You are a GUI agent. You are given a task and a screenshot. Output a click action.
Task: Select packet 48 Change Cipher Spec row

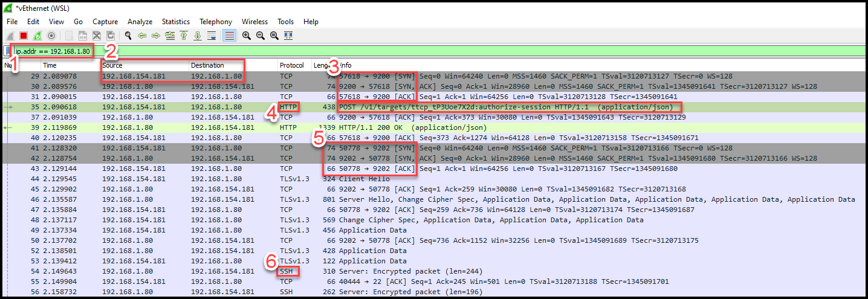click(434, 220)
